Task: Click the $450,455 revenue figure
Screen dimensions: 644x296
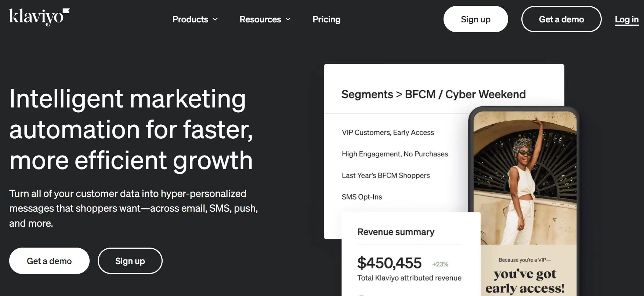Action: tap(389, 263)
